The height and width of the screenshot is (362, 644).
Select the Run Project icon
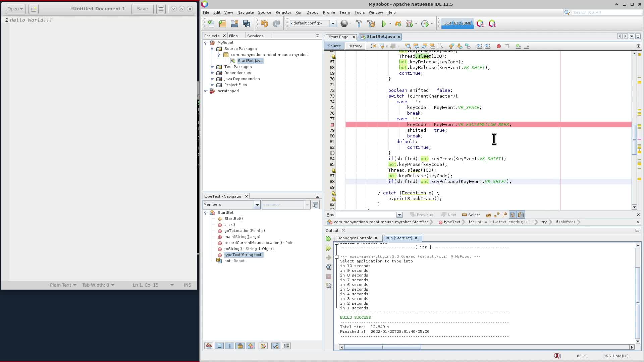(x=384, y=23)
